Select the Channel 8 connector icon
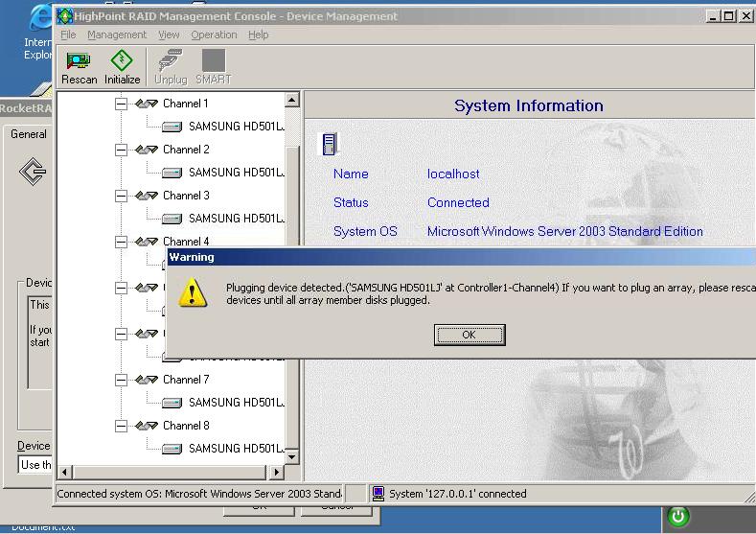The image size is (756, 534). pyautogui.click(x=147, y=426)
